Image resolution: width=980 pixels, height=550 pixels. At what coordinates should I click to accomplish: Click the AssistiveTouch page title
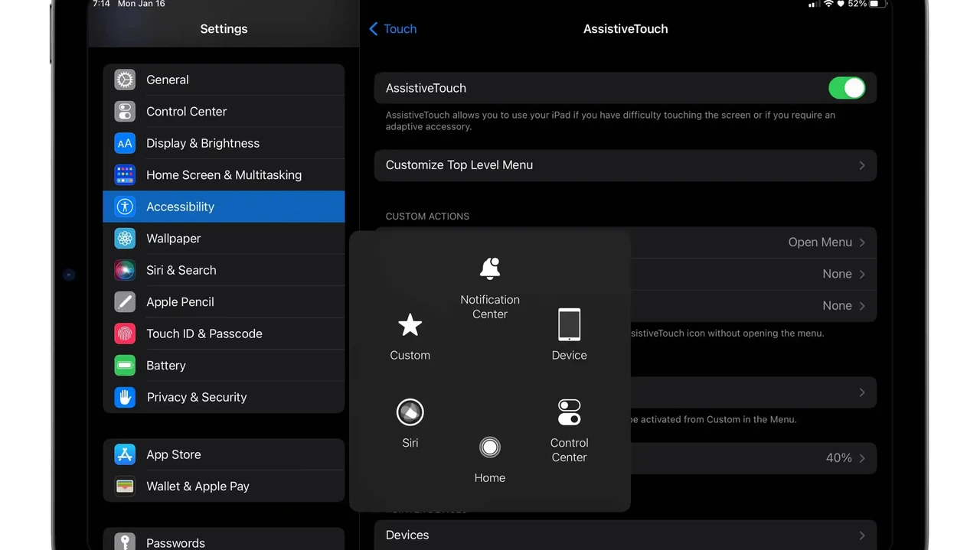point(626,29)
